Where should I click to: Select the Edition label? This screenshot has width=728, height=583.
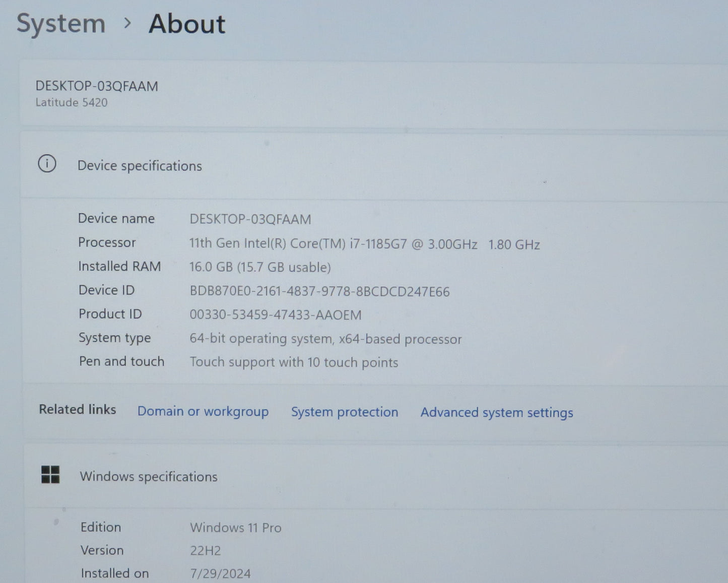coord(101,527)
